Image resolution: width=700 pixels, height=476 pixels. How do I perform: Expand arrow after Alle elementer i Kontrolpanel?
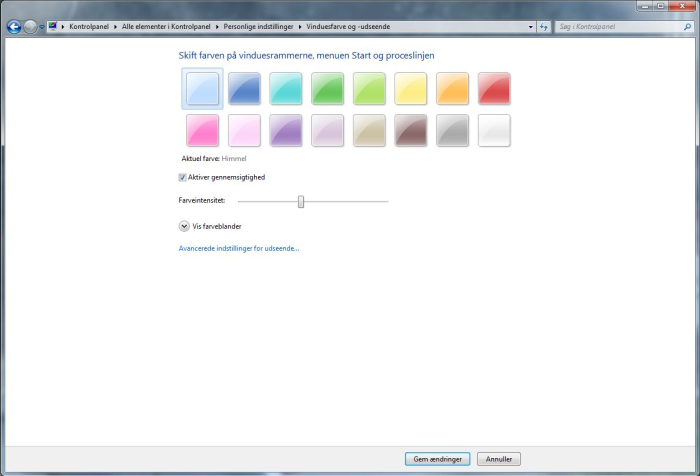(x=217, y=27)
